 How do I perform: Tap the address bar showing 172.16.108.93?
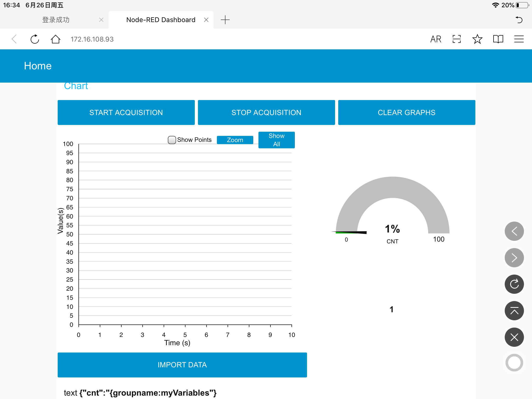92,39
